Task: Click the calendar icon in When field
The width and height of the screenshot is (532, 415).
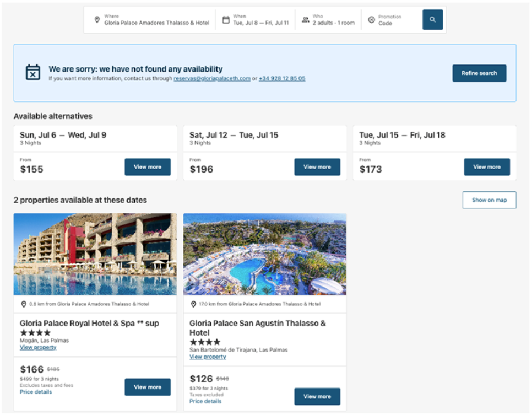Action: click(226, 20)
